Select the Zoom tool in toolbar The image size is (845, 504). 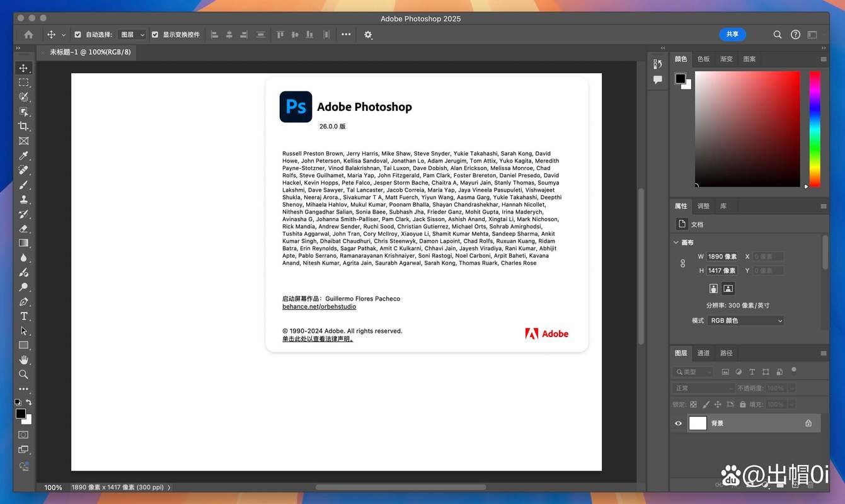23,374
